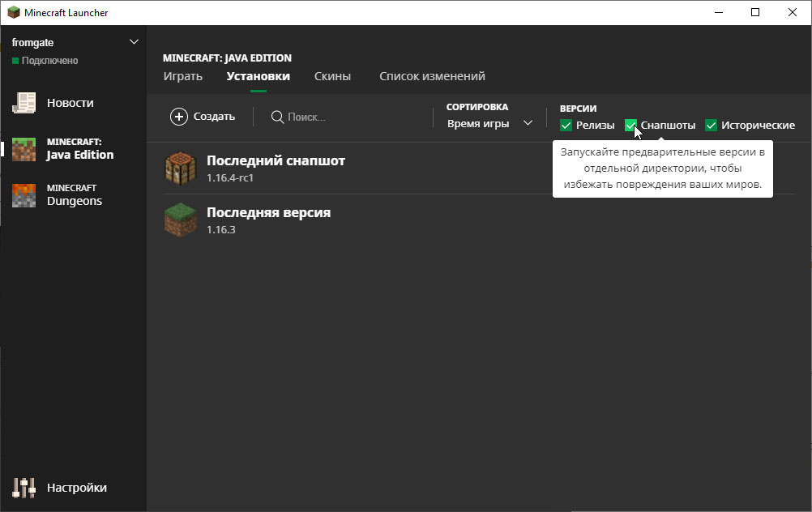
Task: Select the Java Edition grass block icon
Action: point(24,149)
